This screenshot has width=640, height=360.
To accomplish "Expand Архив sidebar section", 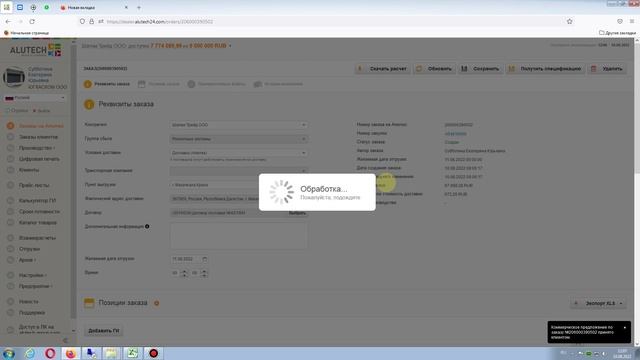I will 27,260.
